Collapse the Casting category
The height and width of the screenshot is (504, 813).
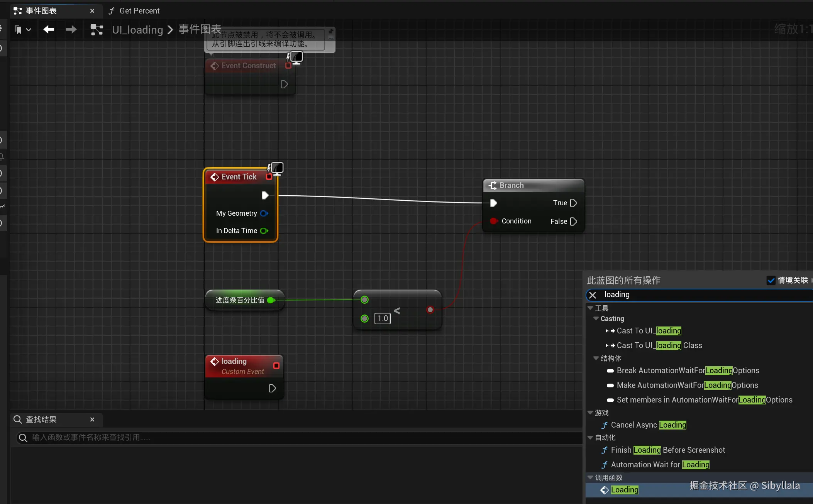pyautogui.click(x=596, y=319)
